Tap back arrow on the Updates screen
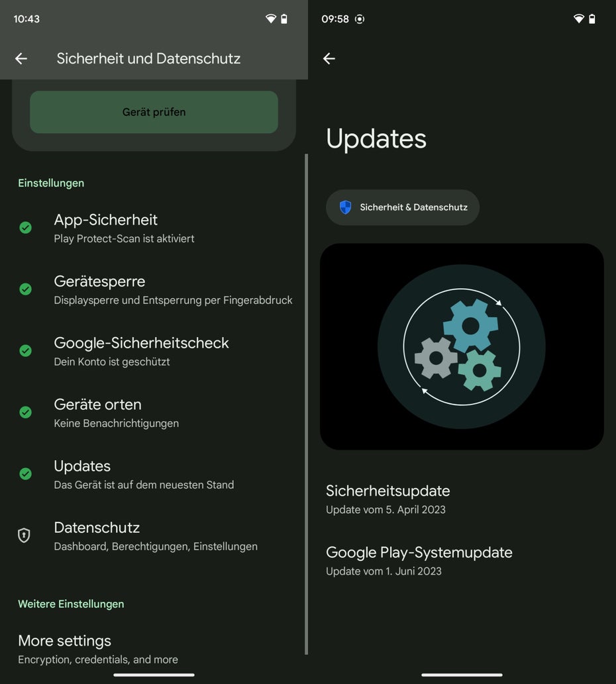The image size is (616, 684). click(329, 58)
